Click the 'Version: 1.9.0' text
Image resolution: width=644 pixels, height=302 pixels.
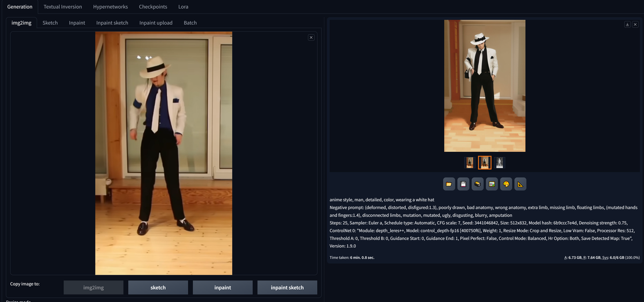[x=342, y=246]
